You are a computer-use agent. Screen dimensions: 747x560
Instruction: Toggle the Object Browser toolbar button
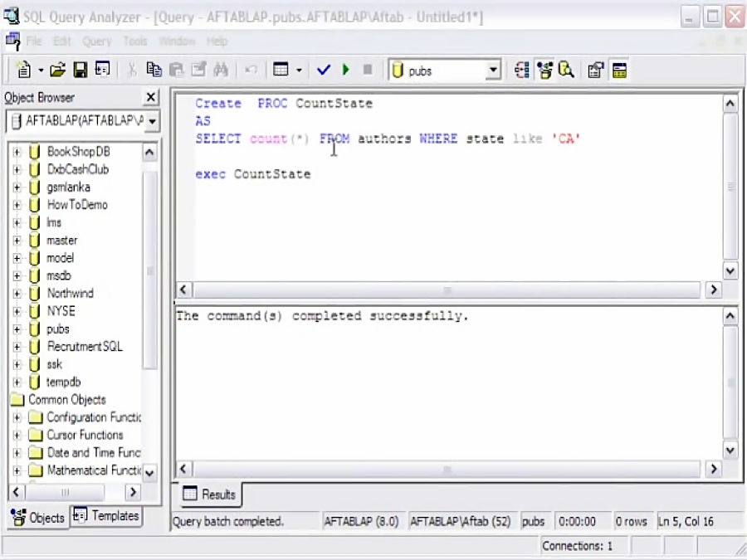(544, 71)
